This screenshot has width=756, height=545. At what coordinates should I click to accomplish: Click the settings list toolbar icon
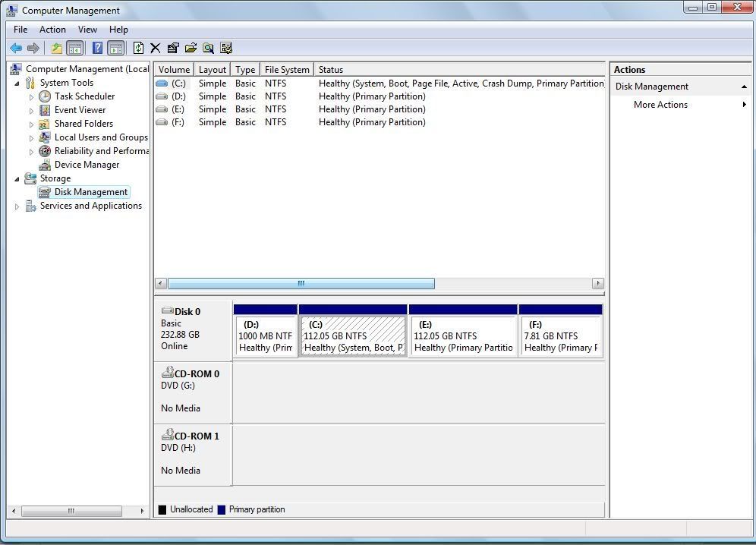226,48
